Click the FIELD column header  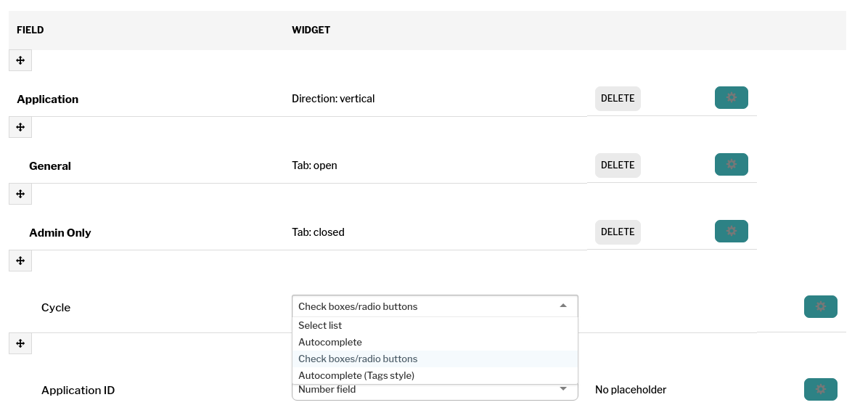coord(30,30)
